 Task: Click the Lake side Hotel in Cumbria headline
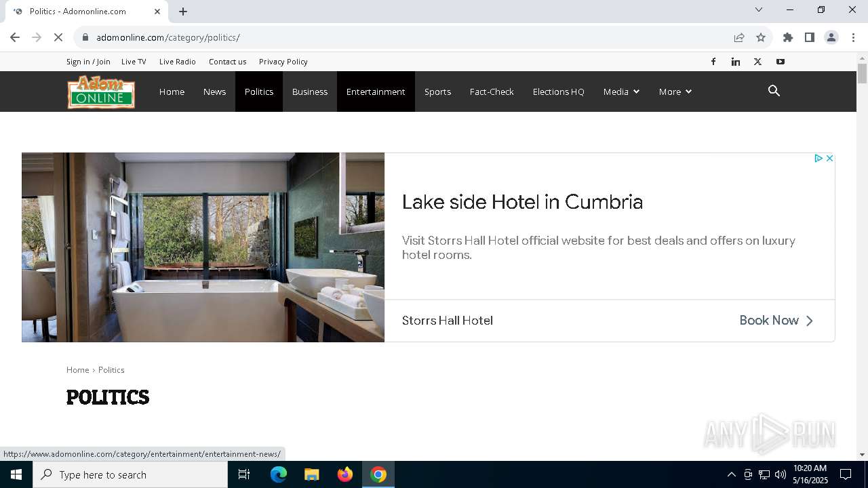(522, 202)
